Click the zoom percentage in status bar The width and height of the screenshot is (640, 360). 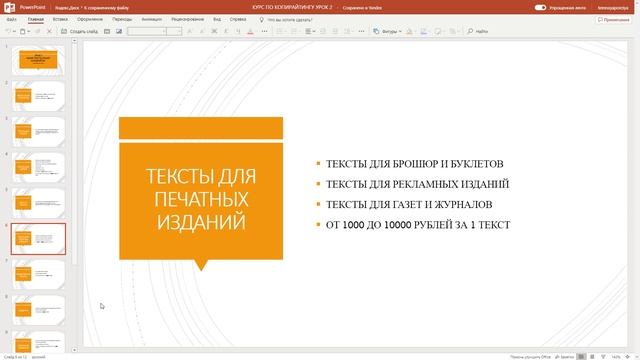tap(616, 357)
